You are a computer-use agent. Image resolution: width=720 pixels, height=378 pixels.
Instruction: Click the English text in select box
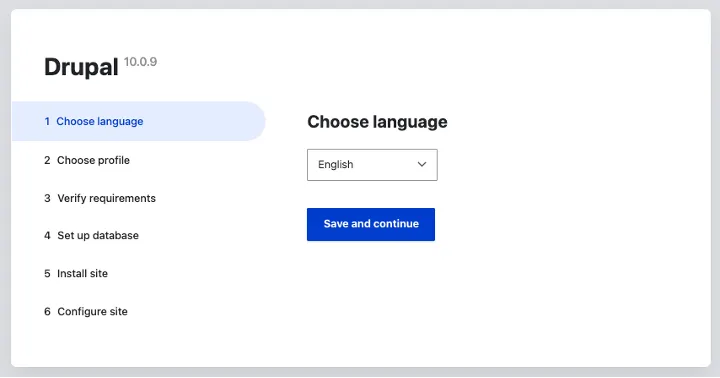pos(336,164)
